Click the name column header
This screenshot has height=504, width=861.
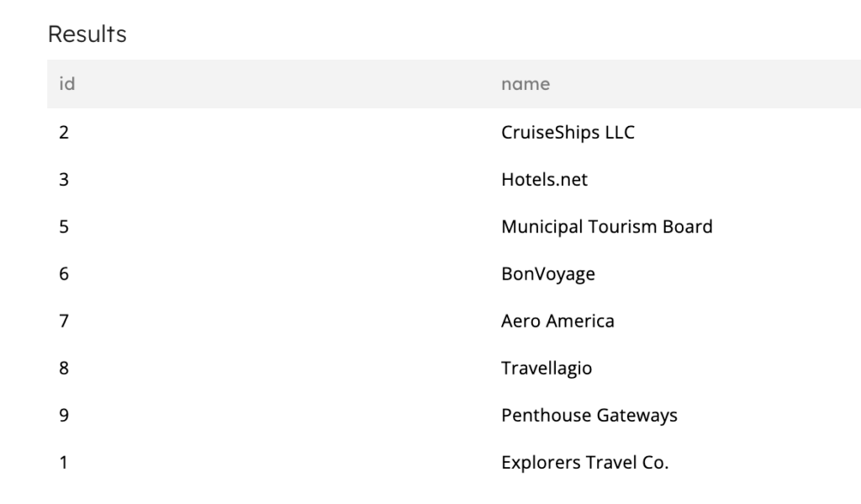coord(525,84)
